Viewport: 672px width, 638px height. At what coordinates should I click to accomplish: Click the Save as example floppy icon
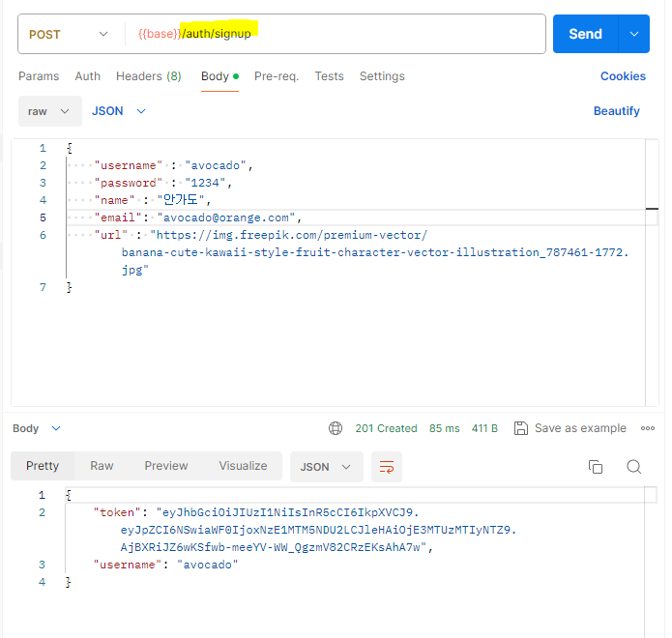pos(521,428)
